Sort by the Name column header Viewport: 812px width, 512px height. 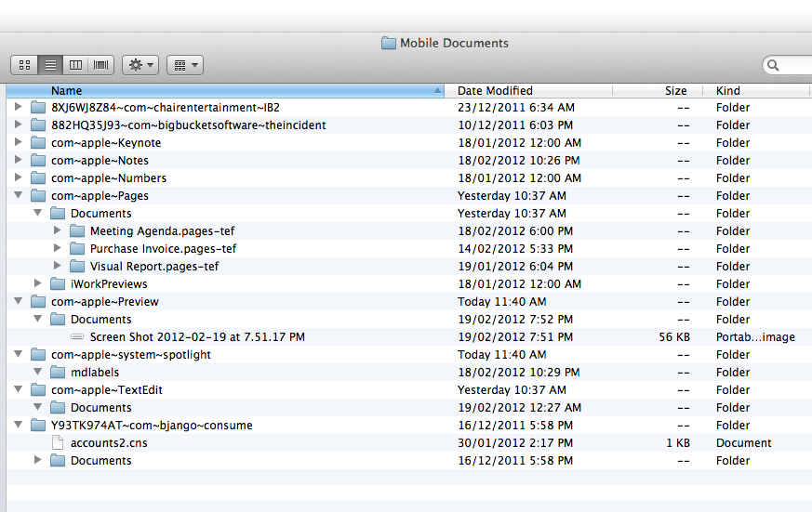(225, 90)
